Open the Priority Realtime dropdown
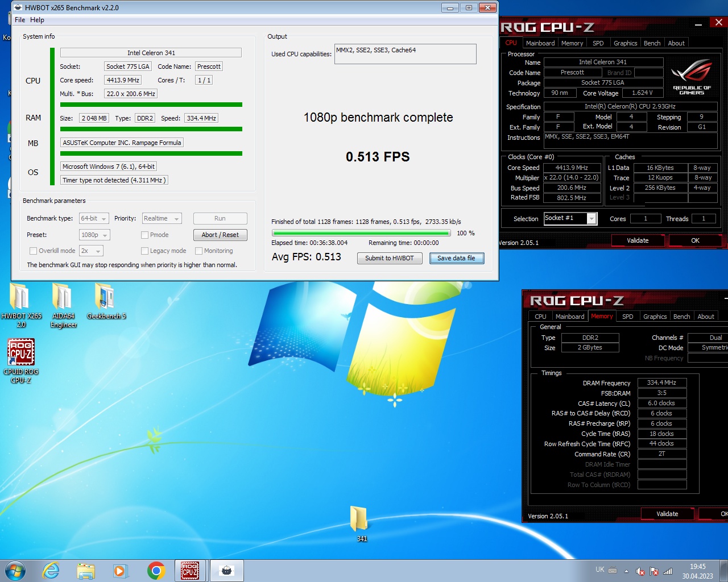This screenshot has height=582, width=728. [162, 218]
